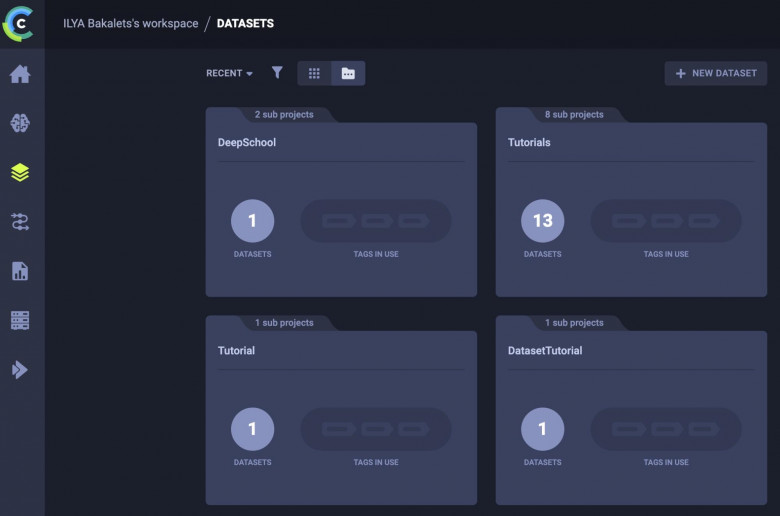Image resolution: width=780 pixels, height=516 pixels.
Task: Click the 1 sub projects tab on DatasetTutorial
Action: 574,322
